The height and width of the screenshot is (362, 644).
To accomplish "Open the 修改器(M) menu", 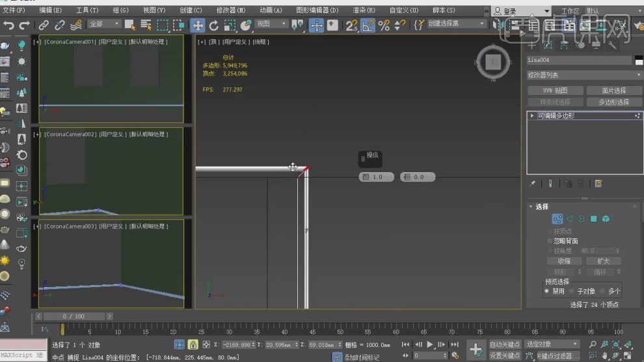I will point(231,10).
